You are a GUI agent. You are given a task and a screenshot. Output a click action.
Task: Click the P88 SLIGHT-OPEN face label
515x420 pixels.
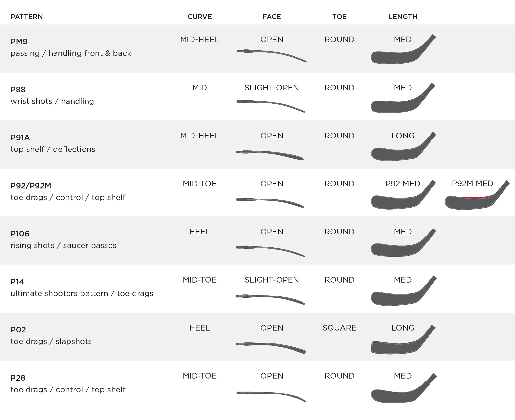pyautogui.click(x=271, y=88)
